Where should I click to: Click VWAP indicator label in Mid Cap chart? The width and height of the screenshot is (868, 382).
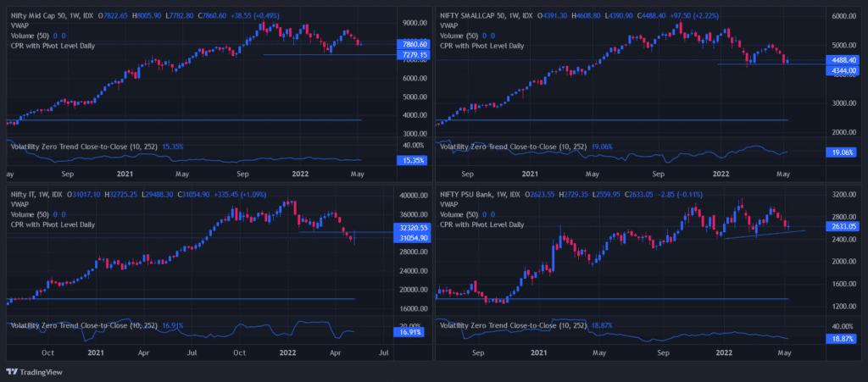[x=20, y=25]
